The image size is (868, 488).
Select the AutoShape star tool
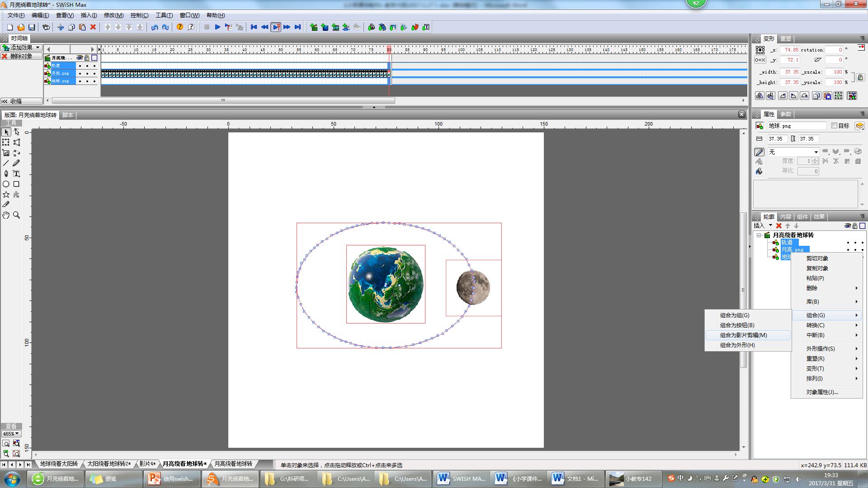(6, 194)
